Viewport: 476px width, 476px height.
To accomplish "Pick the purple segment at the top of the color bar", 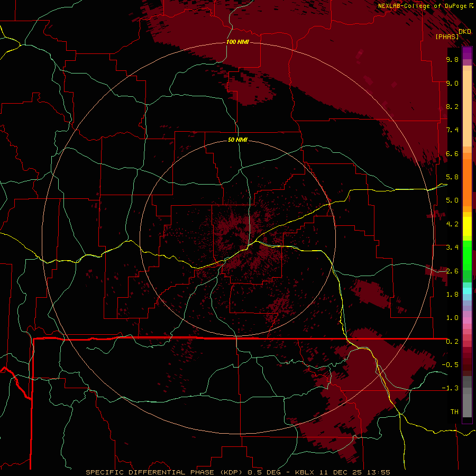I will point(467,53).
